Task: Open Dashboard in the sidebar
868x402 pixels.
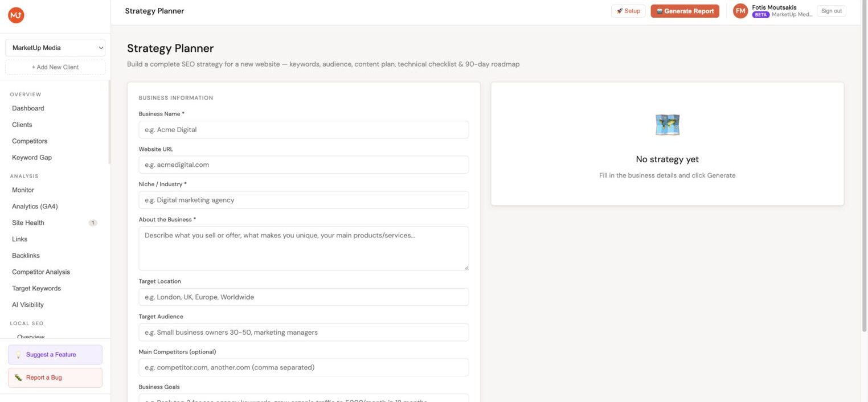Action: point(28,108)
